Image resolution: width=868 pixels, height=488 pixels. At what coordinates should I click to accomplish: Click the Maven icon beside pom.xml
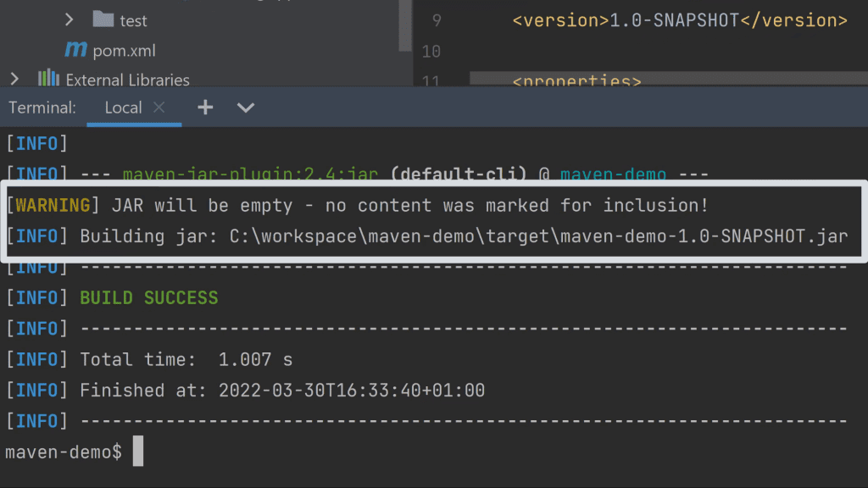pyautogui.click(x=75, y=50)
